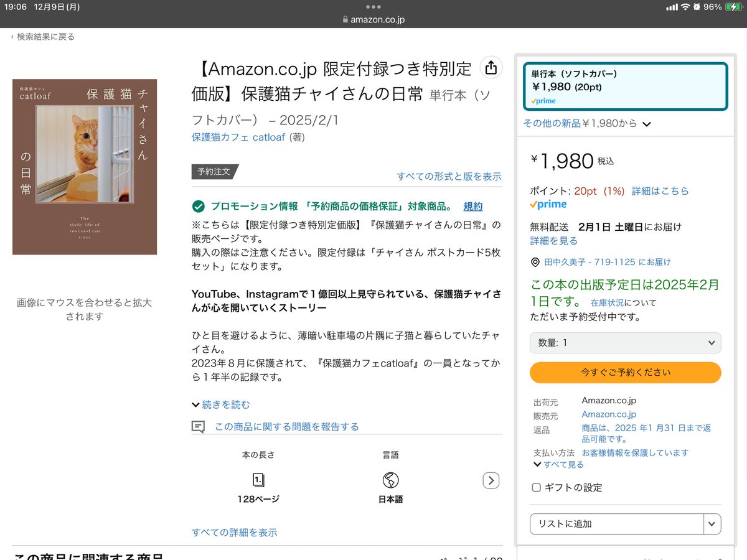Open the 在庫状況 link

607,303
